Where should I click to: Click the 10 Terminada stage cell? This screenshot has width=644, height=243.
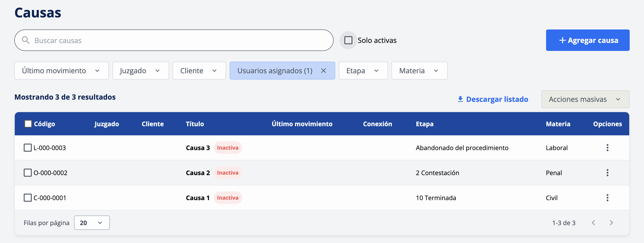tap(436, 198)
